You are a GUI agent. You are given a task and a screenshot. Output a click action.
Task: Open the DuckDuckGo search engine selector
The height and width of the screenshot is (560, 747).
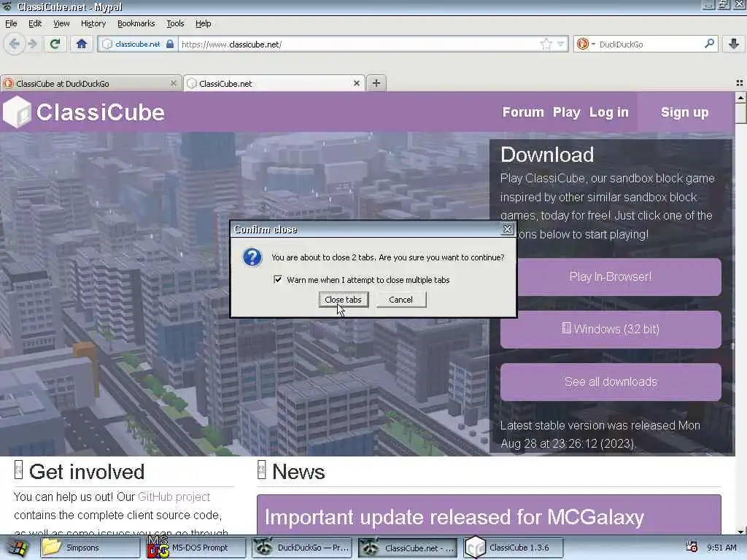pyautogui.click(x=586, y=44)
